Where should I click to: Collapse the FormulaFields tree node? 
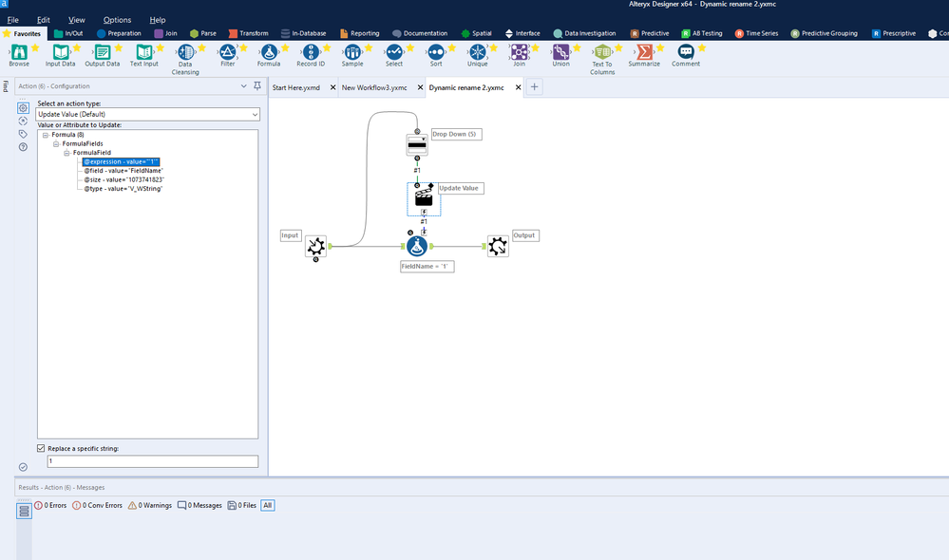pyautogui.click(x=56, y=144)
